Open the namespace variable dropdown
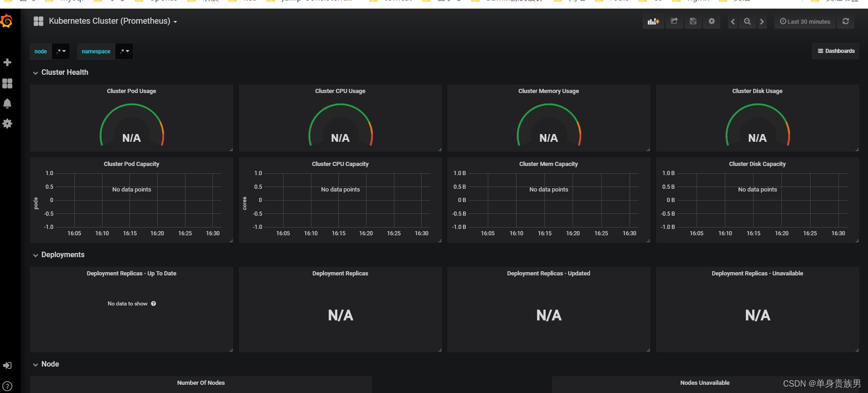This screenshot has height=393, width=868. (124, 52)
